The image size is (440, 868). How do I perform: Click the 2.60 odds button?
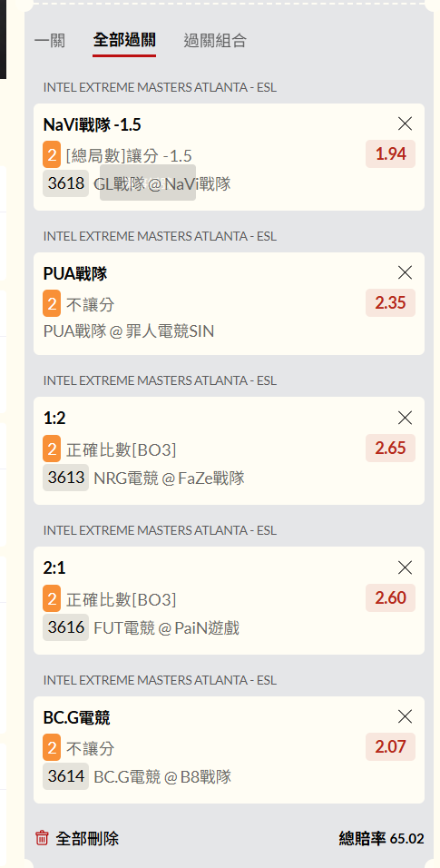[391, 597]
